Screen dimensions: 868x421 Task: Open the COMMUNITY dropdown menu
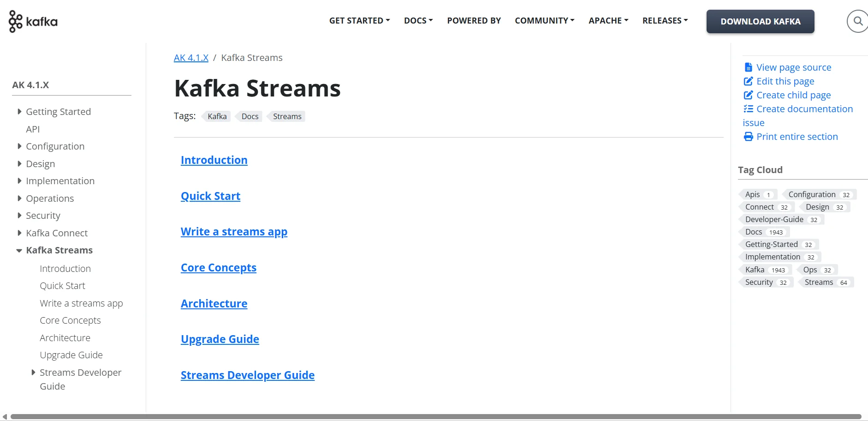point(545,21)
